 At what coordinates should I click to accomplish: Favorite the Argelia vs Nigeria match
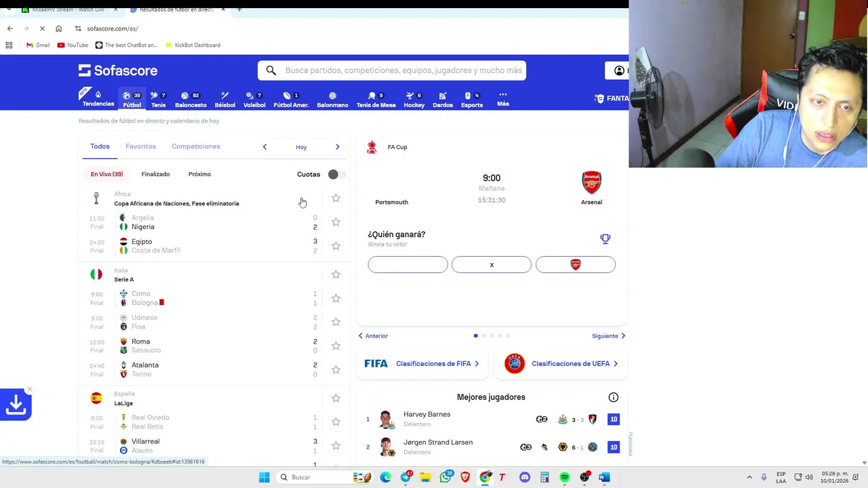pos(336,222)
